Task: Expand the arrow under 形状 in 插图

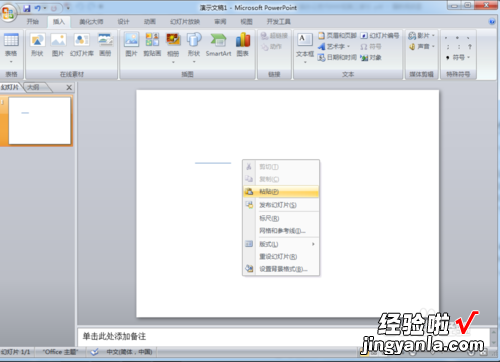Action: click(194, 62)
